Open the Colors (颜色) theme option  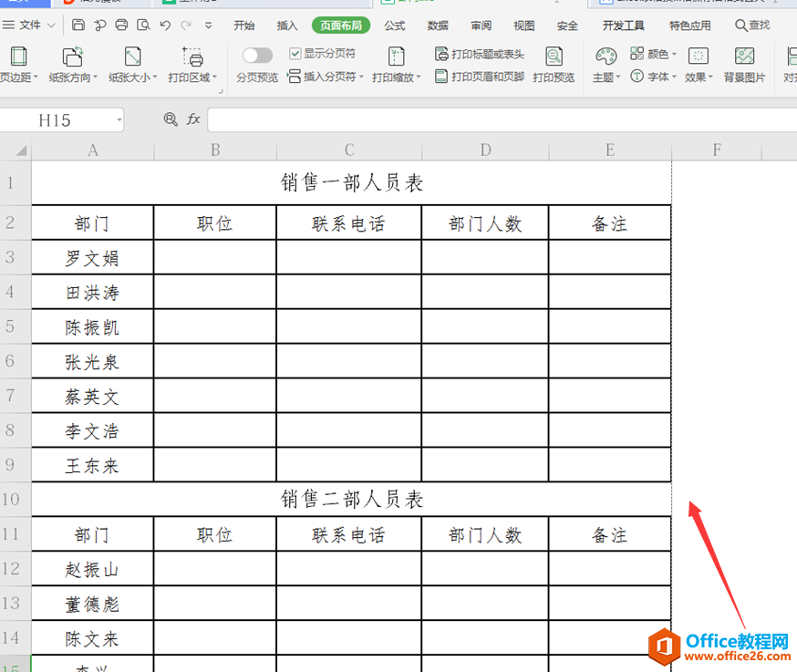[653, 54]
